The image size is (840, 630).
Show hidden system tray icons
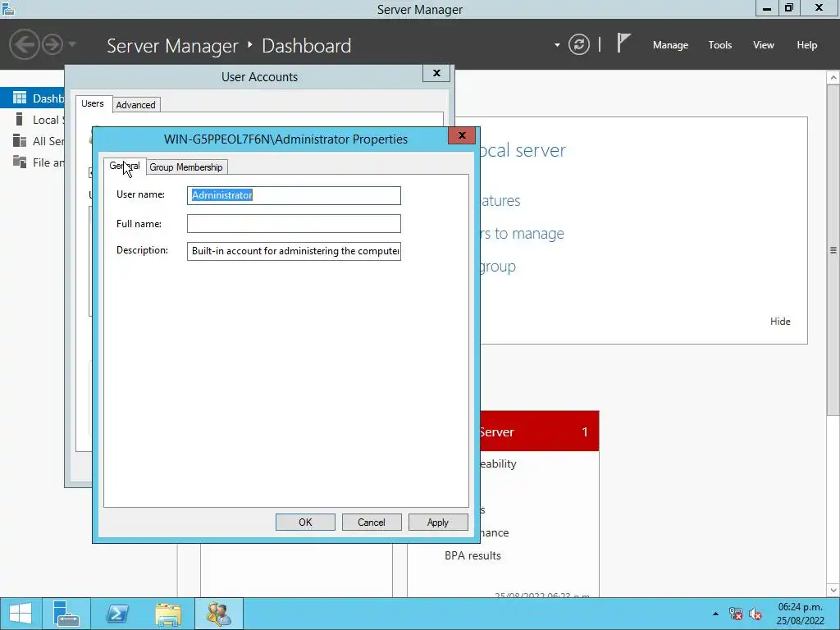[x=715, y=614]
